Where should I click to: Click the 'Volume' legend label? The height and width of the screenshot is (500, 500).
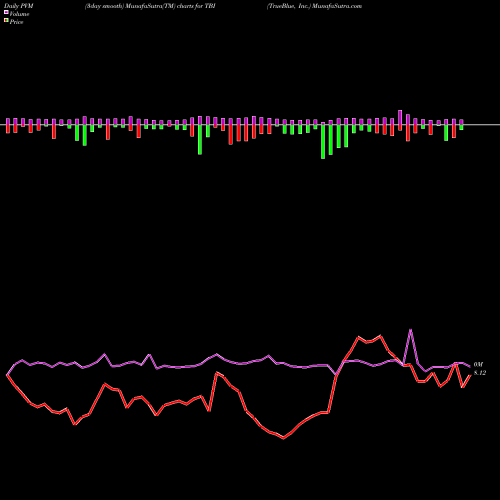point(19,14)
